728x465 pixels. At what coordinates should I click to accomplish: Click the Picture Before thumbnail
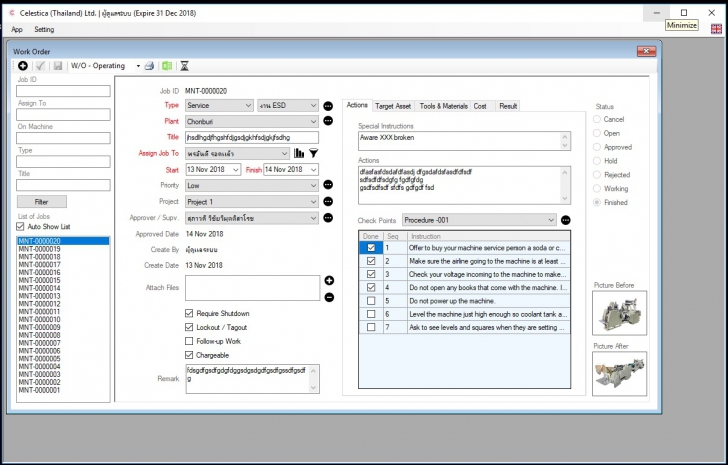point(619,312)
